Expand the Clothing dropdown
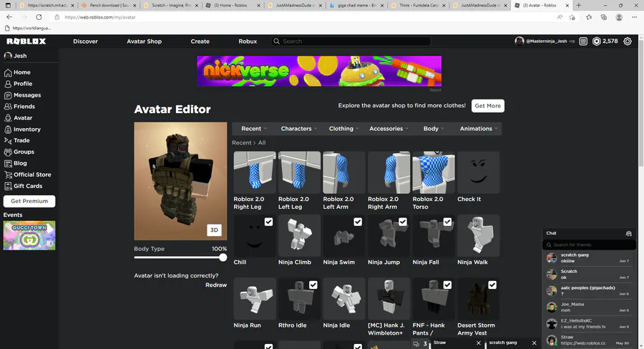 coord(343,129)
